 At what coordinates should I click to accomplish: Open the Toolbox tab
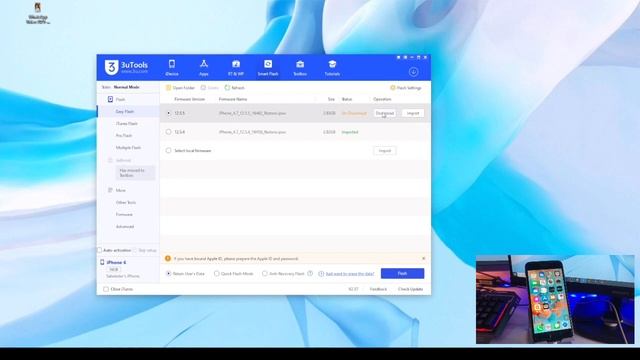[x=300, y=68]
